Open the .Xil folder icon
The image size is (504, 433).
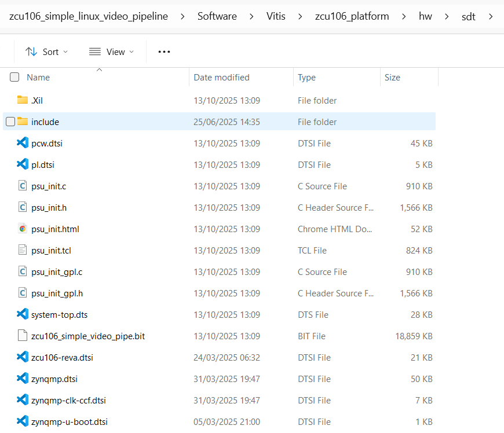[x=23, y=100]
